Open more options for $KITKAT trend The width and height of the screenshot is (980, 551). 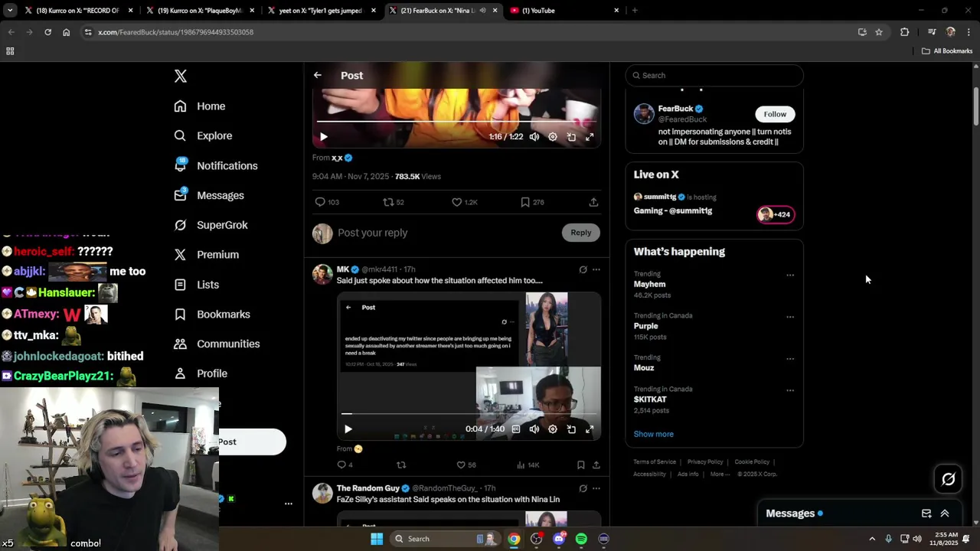coord(790,390)
